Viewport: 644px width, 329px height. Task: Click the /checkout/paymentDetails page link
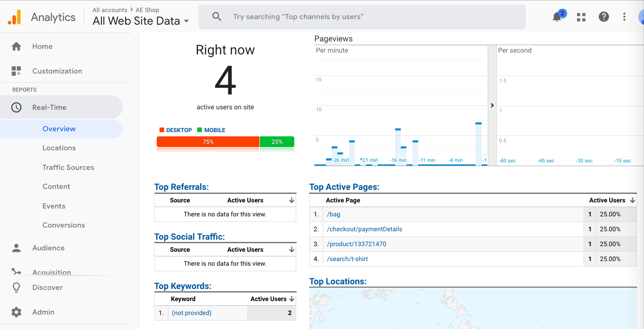tap(365, 229)
